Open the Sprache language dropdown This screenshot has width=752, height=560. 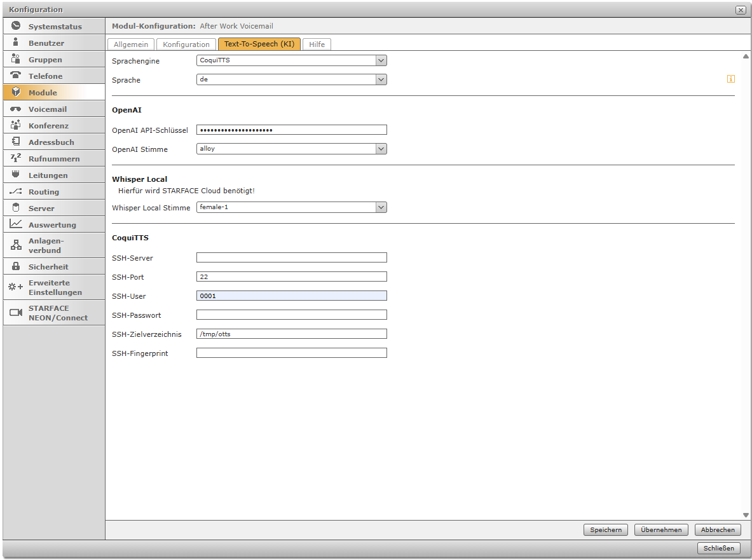pos(381,79)
